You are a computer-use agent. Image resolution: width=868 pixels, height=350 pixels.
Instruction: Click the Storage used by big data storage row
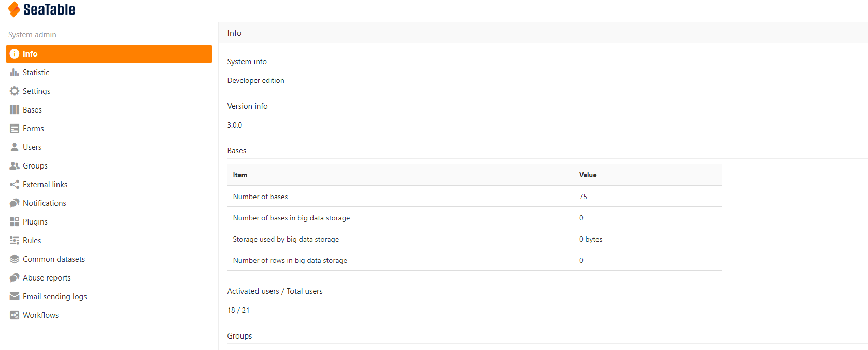pyautogui.click(x=286, y=239)
